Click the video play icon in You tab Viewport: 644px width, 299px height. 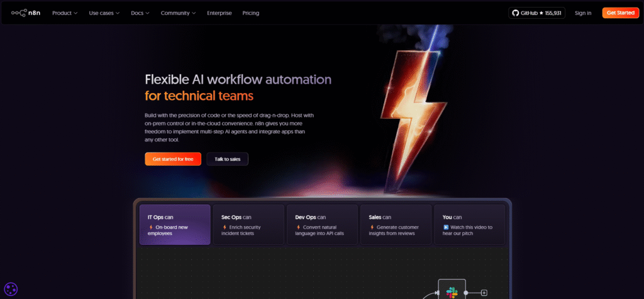[446, 227]
